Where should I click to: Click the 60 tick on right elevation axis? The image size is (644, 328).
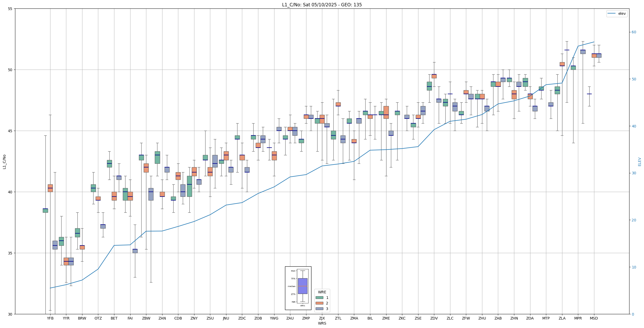(x=634, y=32)
